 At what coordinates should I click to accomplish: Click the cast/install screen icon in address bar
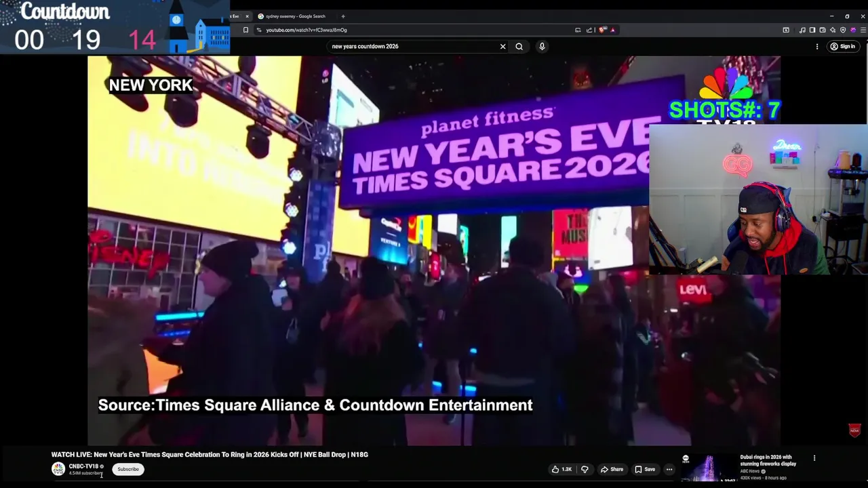pos(578,30)
